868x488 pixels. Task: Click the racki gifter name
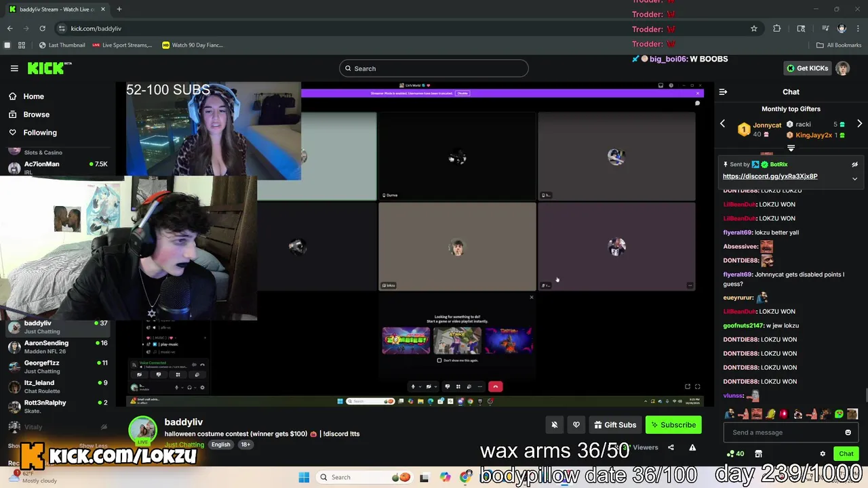[x=804, y=124]
